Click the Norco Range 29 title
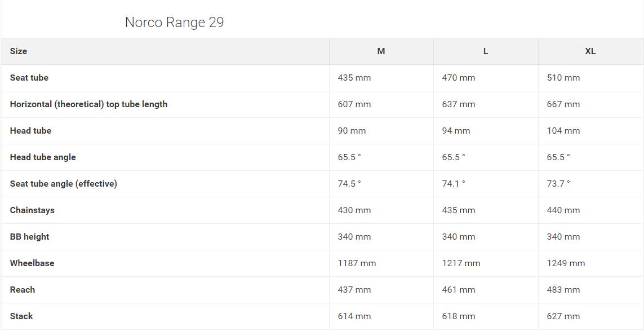The height and width of the screenshot is (331, 644). (174, 23)
